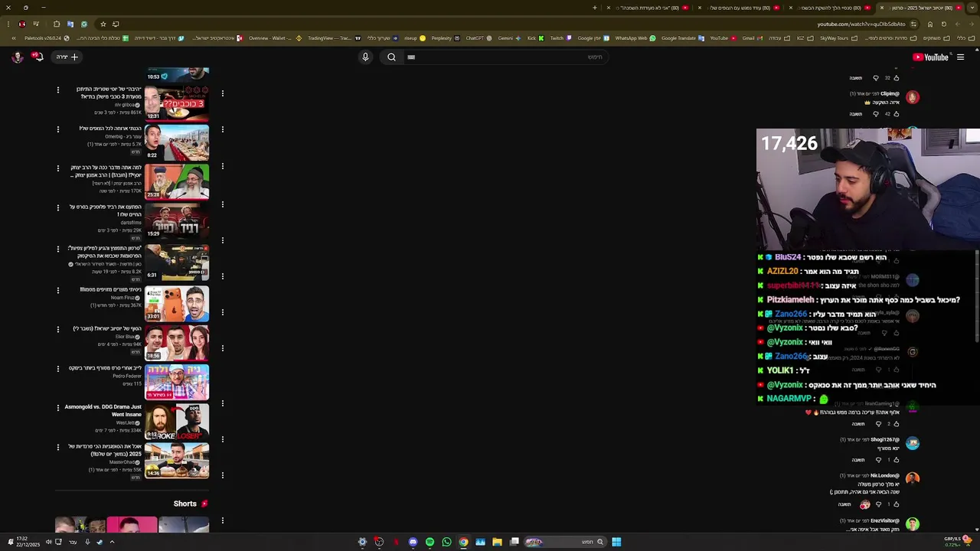Open WhatsApp from the taskbar
The image size is (980, 551).
tap(446, 542)
